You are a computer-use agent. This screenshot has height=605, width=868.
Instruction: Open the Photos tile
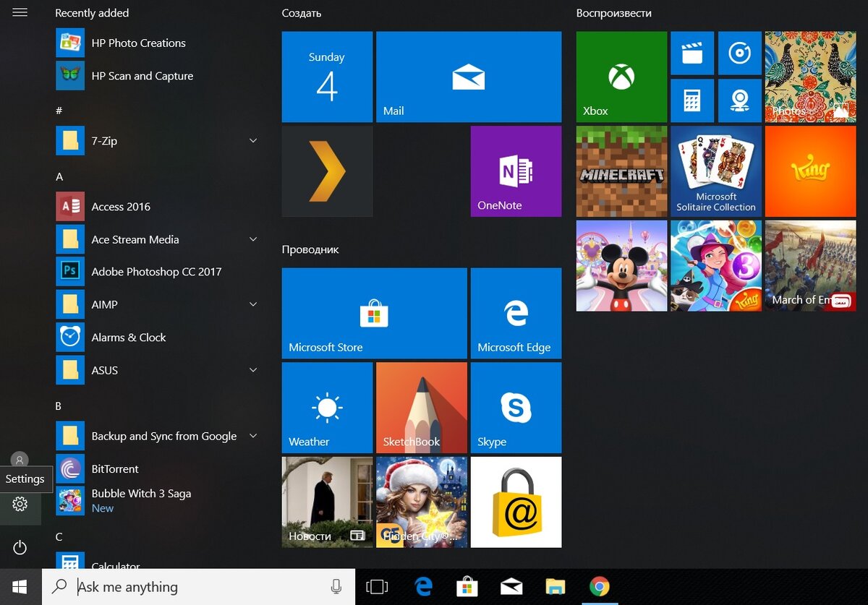(810, 77)
